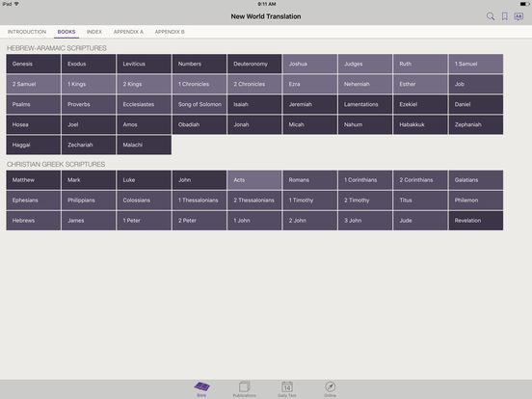Open the Online compass icon

[330, 388]
